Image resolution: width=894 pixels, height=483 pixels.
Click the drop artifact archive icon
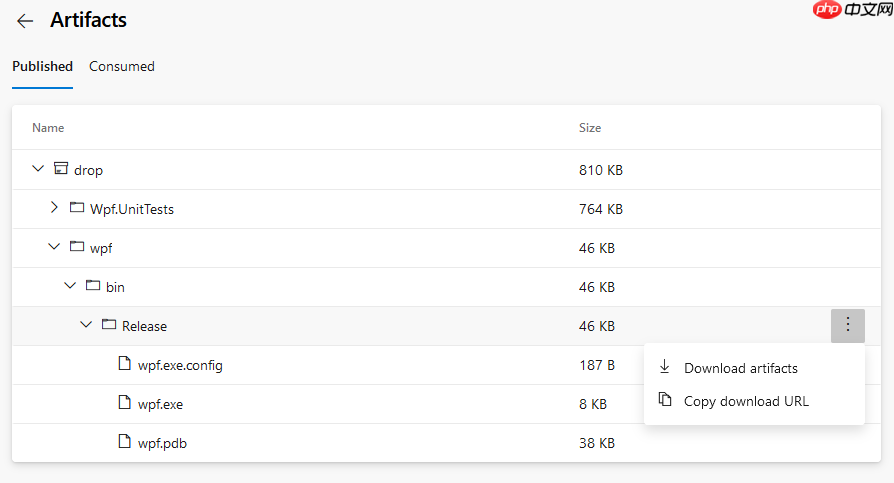coord(61,168)
